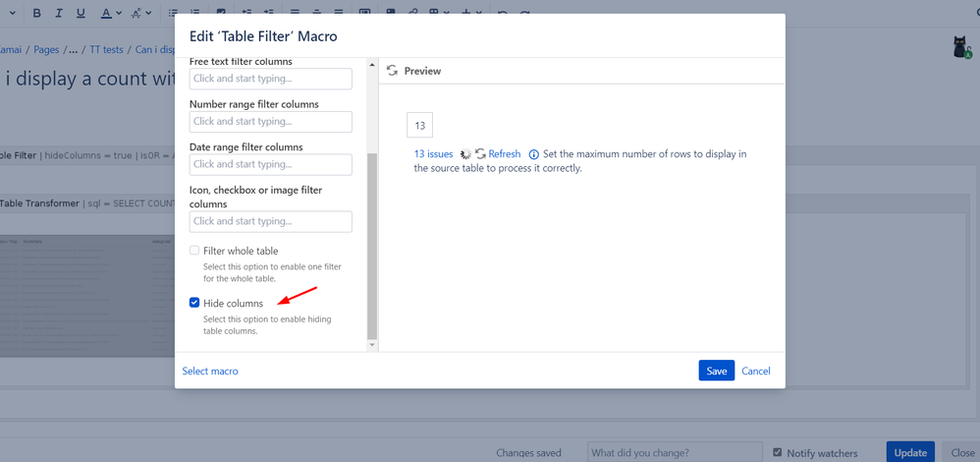Expand the ellipsis breadcrumb item
This screenshot has width=980, height=462.
click(x=73, y=49)
